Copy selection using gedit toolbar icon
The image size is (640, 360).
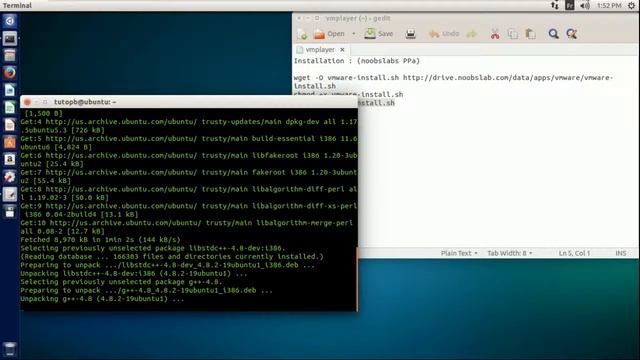[x=513, y=34]
